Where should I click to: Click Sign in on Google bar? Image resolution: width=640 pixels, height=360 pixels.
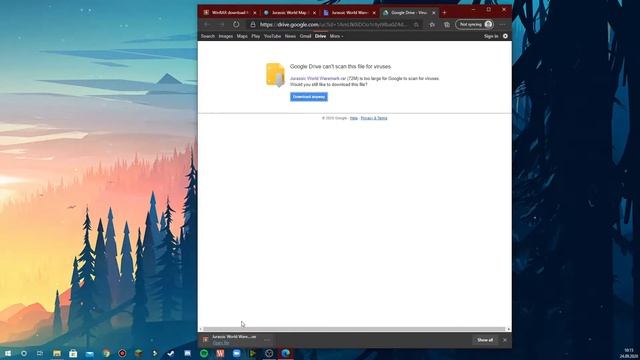click(x=491, y=36)
